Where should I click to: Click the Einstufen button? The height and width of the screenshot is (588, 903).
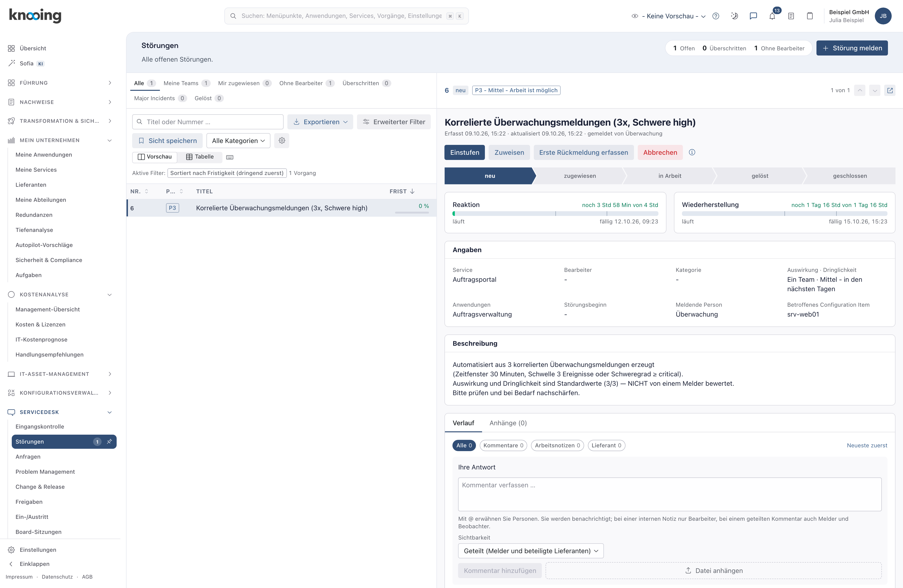coord(464,152)
